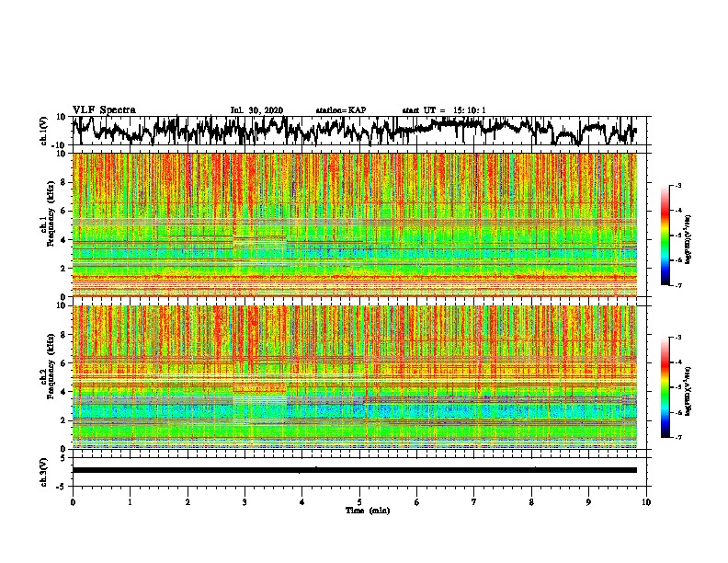The height and width of the screenshot is (563, 728).
Task: Click the "-3" value on ch.2 colorbar
Action: point(677,338)
